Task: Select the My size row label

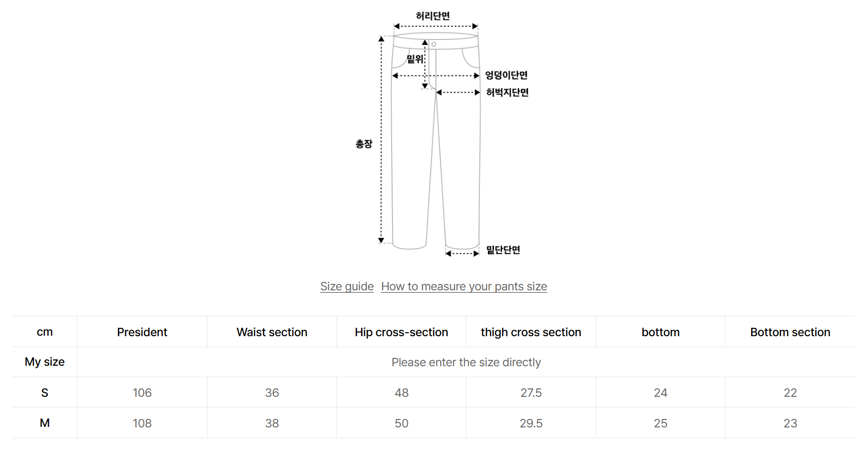Action: pos(44,362)
